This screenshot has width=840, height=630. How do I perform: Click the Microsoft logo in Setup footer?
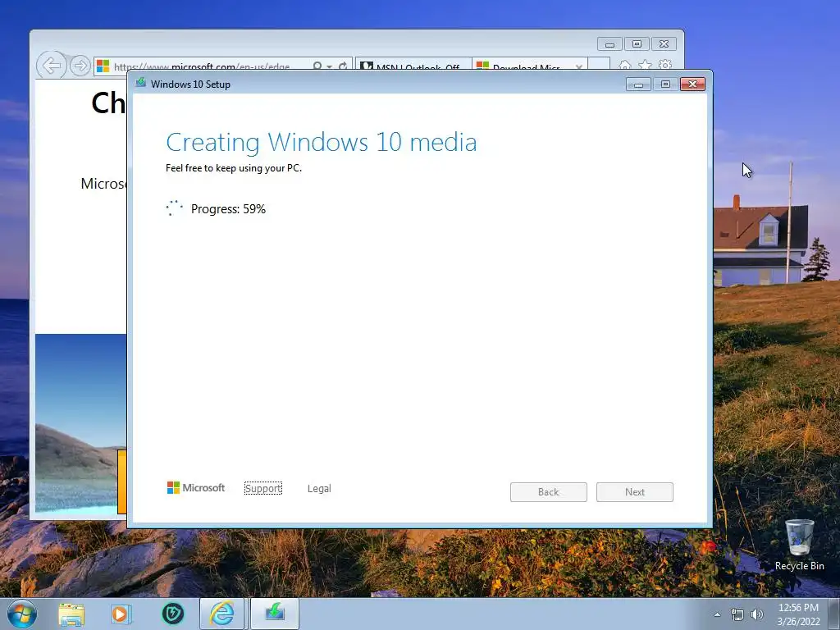(196, 487)
